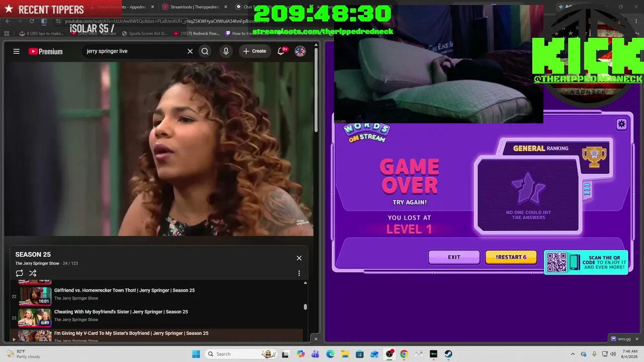Open Microsoft Edge from the taskbar
The width and height of the screenshot is (644, 362).
pyautogui.click(x=330, y=354)
